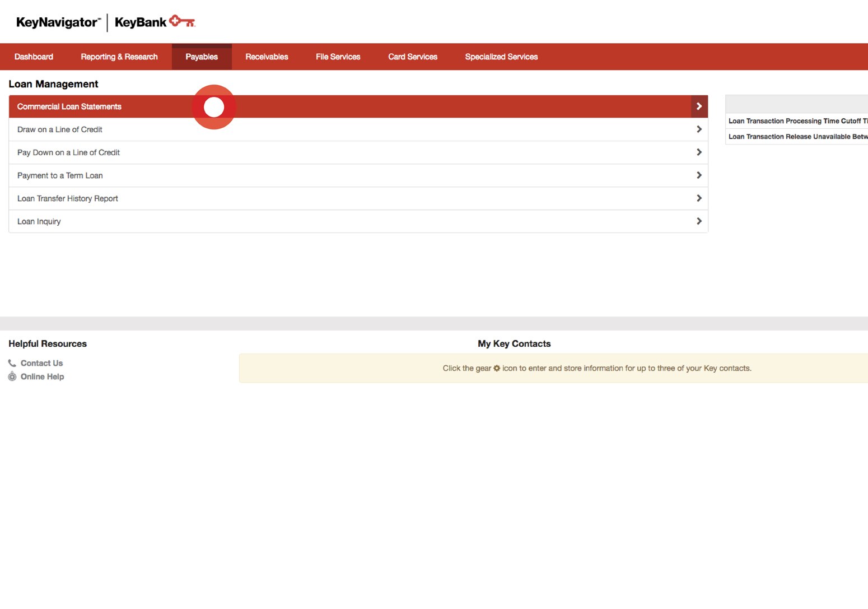Open the Reporting & Research menu
Image resolution: width=868 pixels, height=609 pixels.
tap(119, 57)
